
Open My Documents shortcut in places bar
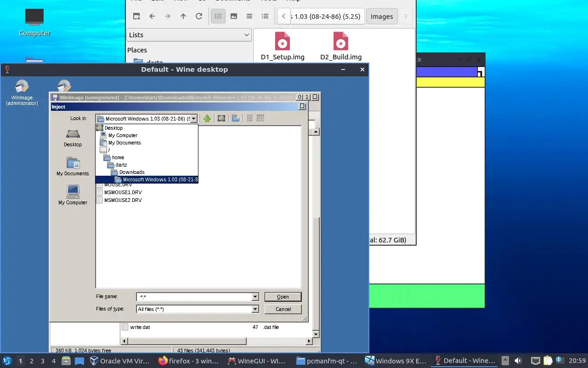pos(73,167)
